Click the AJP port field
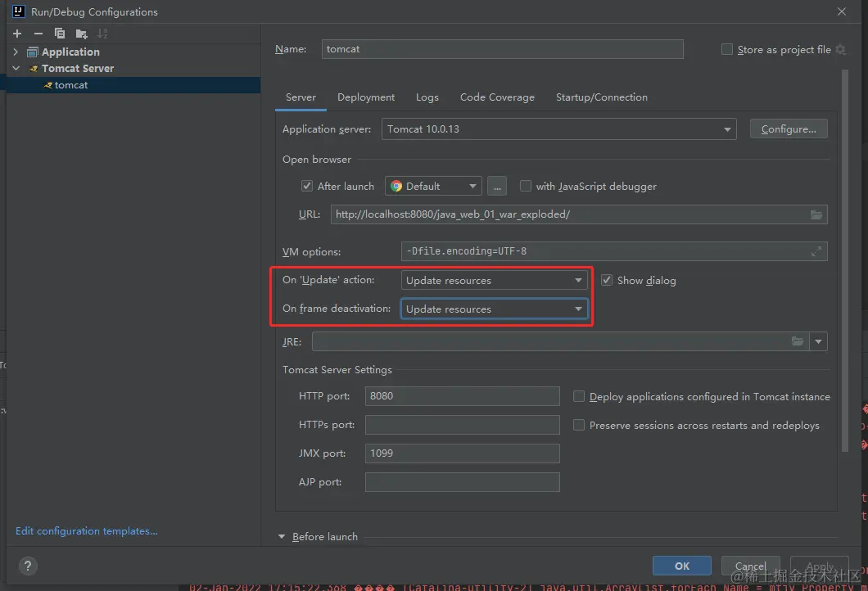Viewport: 868px width, 591px height. (462, 482)
